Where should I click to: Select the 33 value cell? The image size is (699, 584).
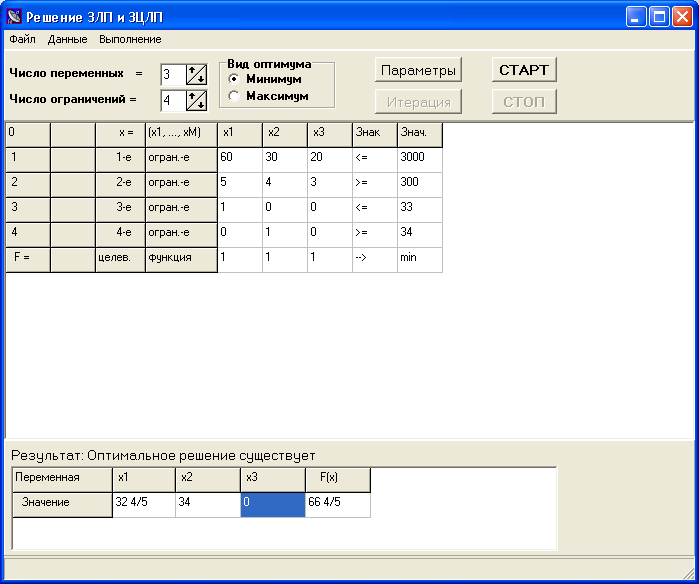coord(420,210)
